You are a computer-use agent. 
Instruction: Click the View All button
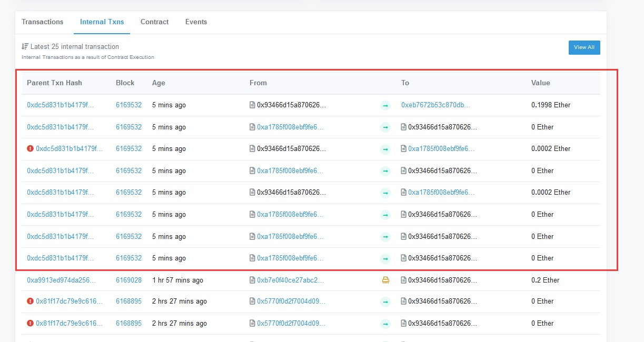pyautogui.click(x=584, y=47)
